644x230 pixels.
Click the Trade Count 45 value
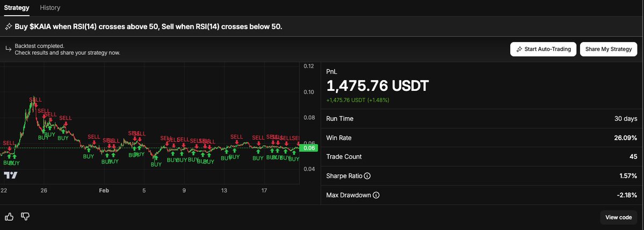click(x=633, y=157)
